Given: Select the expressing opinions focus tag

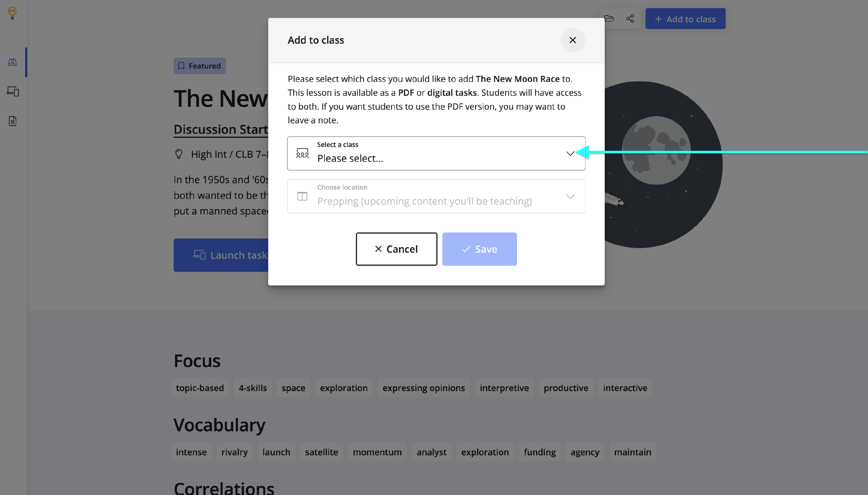Looking at the screenshot, I should pyautogui.click(x=423, y=388).
